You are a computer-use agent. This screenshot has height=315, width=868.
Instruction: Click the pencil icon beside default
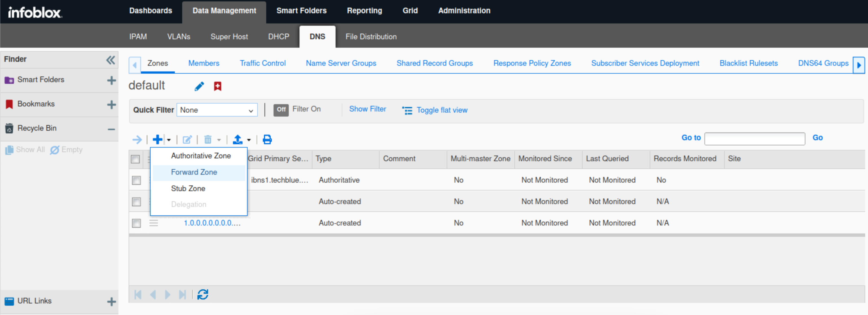[x=199, y=86]
